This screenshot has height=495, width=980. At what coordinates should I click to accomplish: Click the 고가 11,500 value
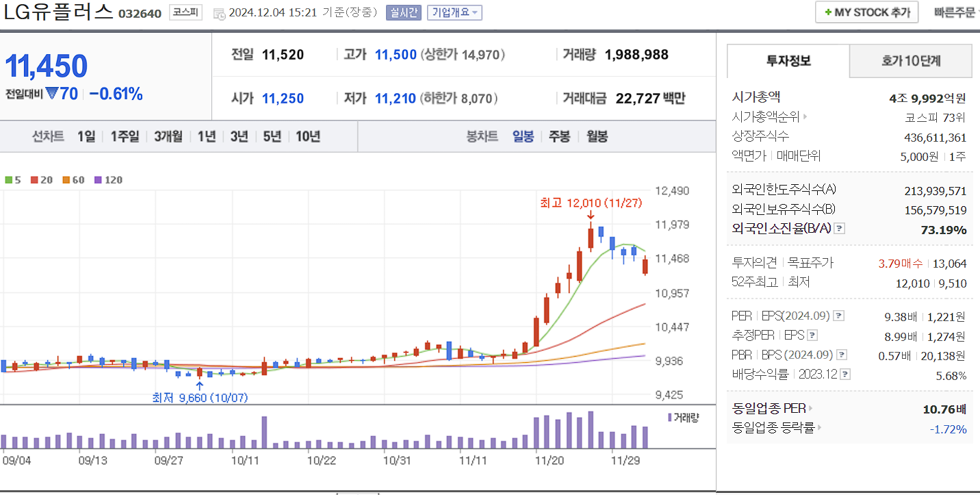(x=396, y=55)
